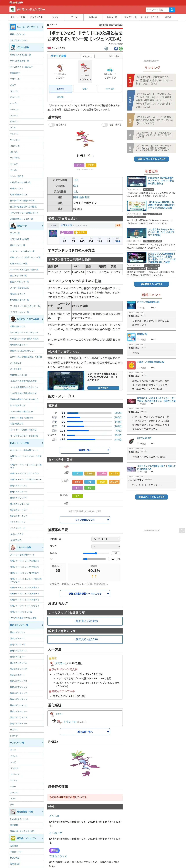Screen dimensions: 186x868
Task: Click the 続きを読む button in mint article card
Action: pyautogui.click(x=103, y=388)
